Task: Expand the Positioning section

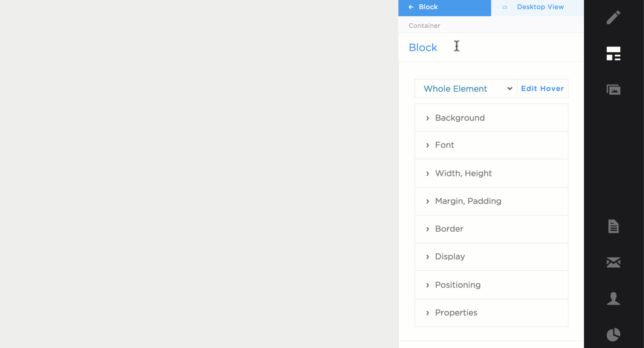Action: coord(458,285)
